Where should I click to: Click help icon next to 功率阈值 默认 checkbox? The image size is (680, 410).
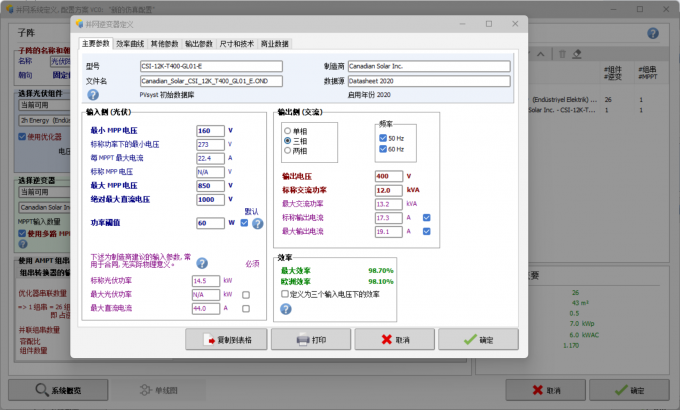click(257, 223)
